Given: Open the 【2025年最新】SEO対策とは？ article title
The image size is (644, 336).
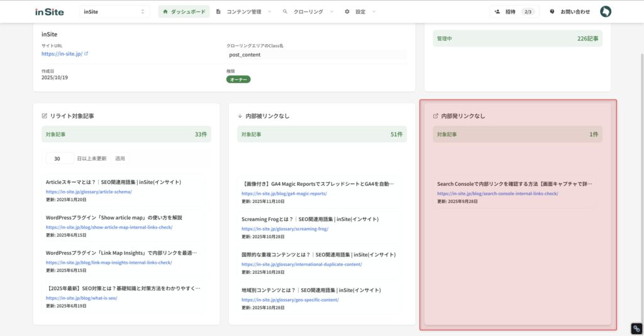Looking at the screenshot, I should (123, 288).
